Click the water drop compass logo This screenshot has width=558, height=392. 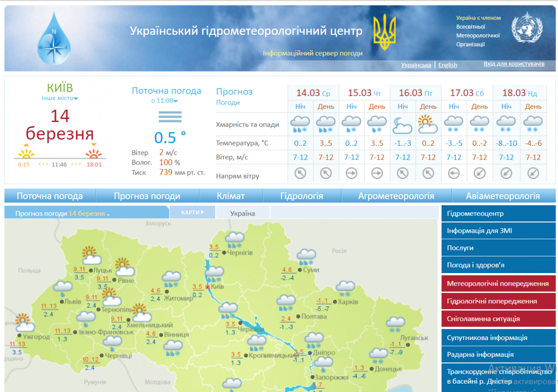tap(54, 39)
